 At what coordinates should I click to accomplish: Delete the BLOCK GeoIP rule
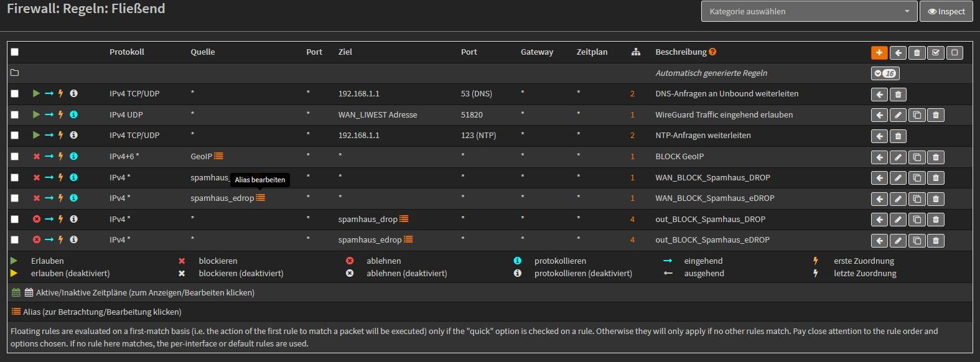pos(935,157)
